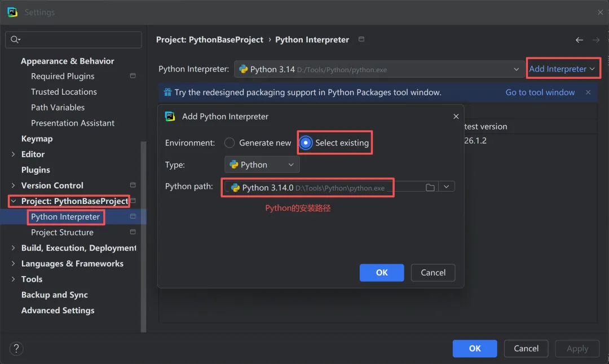609x364 pixels.
Task: Open the Python Interpreter combo box
Action: coord(379,69)
